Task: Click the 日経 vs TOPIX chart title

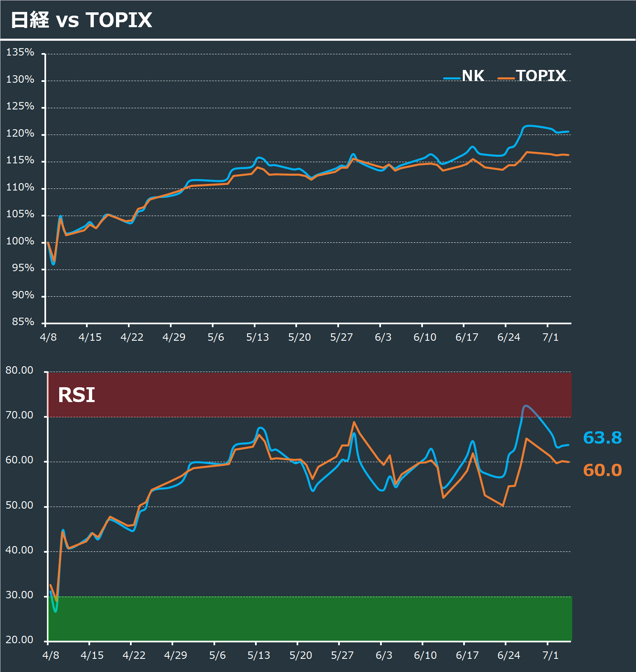Action: [81, 20]
